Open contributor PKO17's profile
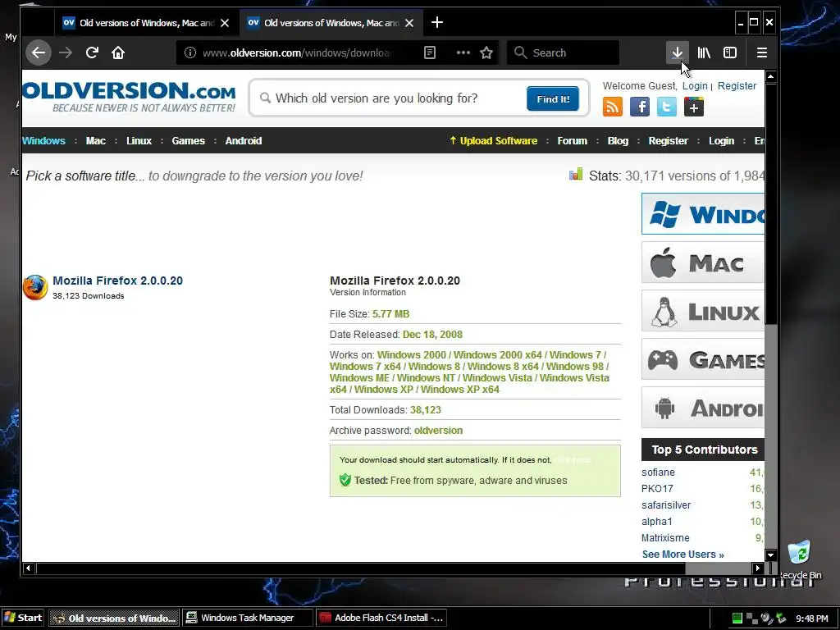This screenshot has height=630, width=840. (657, 489)
